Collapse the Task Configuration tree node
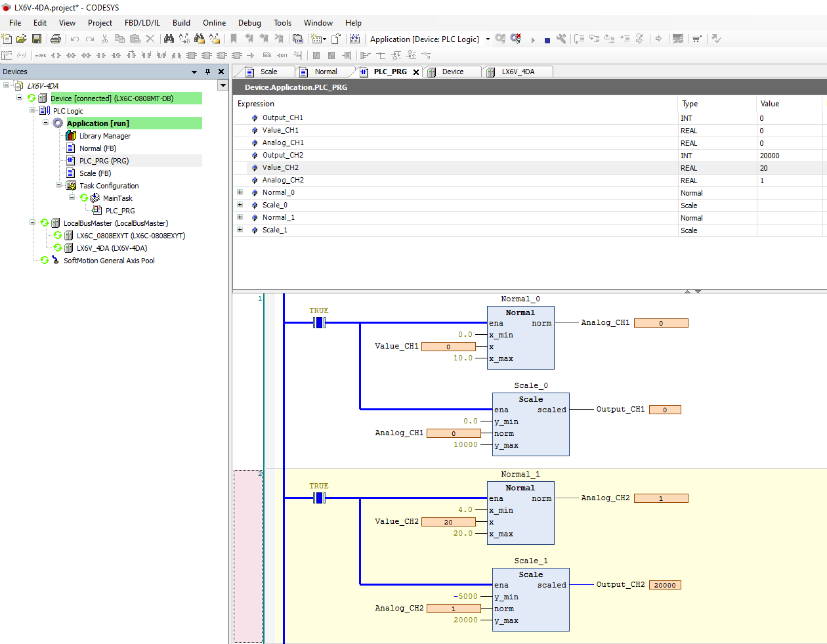 click(59, 186)
